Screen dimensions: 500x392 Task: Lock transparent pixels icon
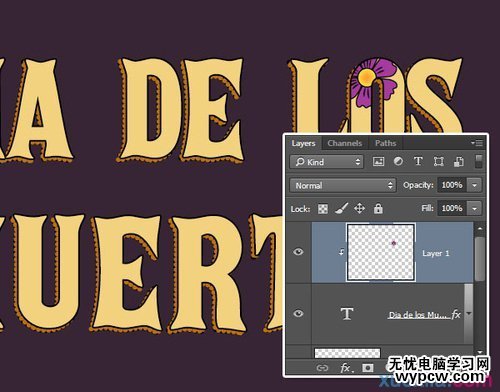(x=323, y=209)
